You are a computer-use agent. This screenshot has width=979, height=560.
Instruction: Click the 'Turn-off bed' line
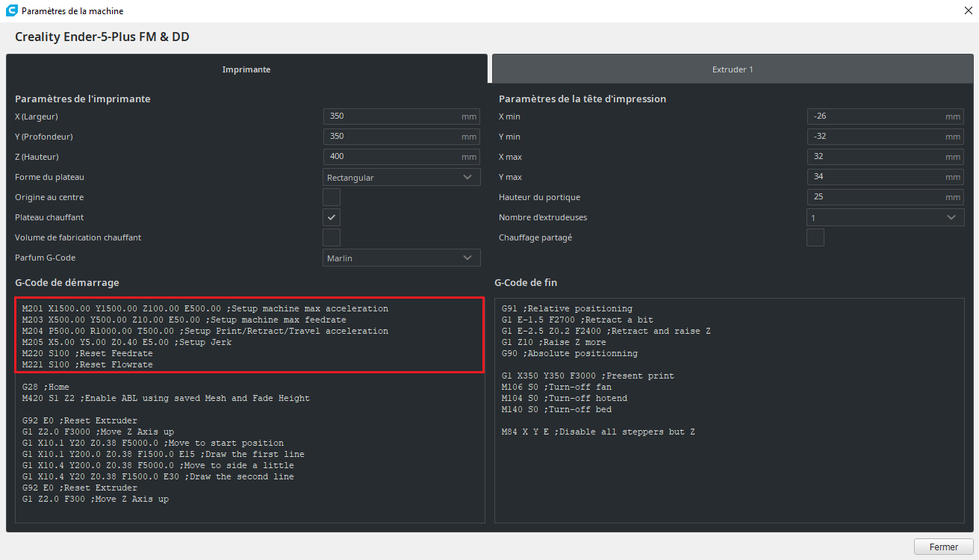coord(556,409)
